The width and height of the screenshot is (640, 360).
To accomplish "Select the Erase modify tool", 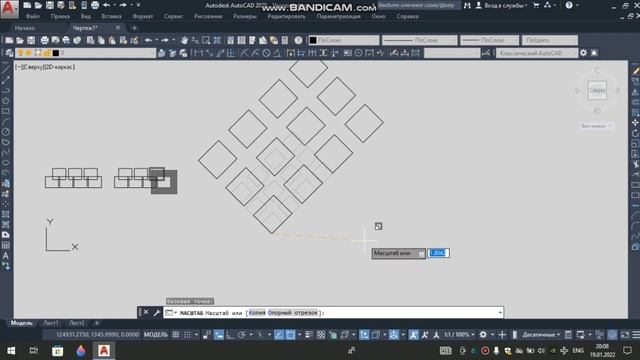I will pos(635,71).
